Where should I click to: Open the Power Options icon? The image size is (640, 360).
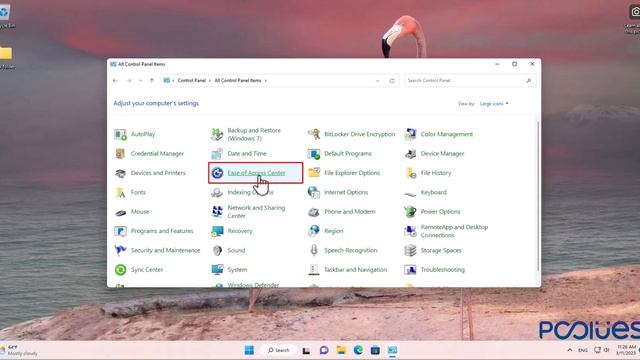410,212
